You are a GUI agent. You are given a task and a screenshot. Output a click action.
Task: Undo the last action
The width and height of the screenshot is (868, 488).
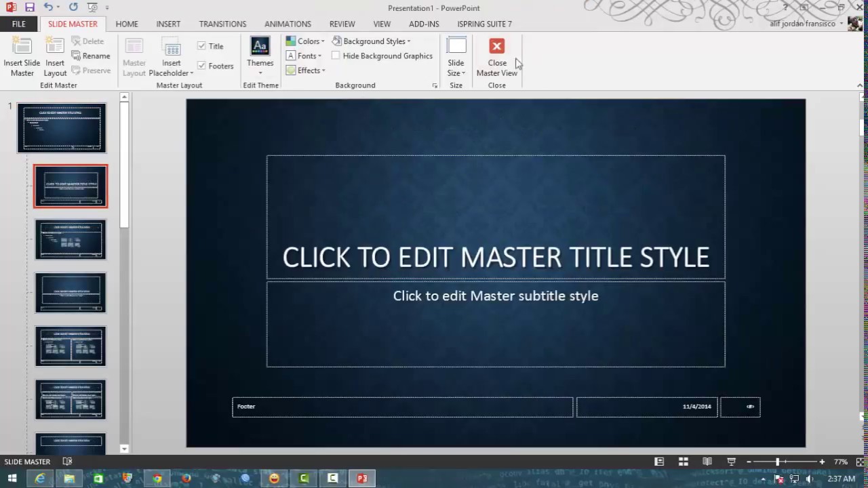48,7
